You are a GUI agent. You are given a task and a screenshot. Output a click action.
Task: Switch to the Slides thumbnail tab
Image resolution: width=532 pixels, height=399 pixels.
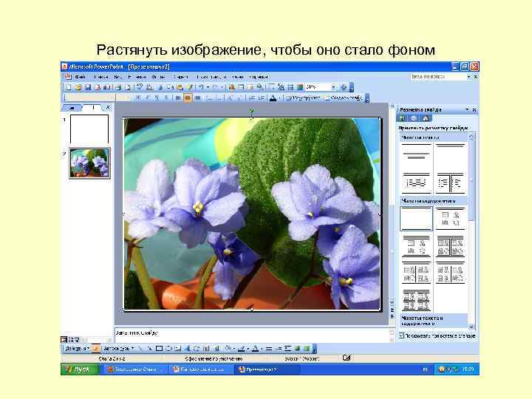92,108
